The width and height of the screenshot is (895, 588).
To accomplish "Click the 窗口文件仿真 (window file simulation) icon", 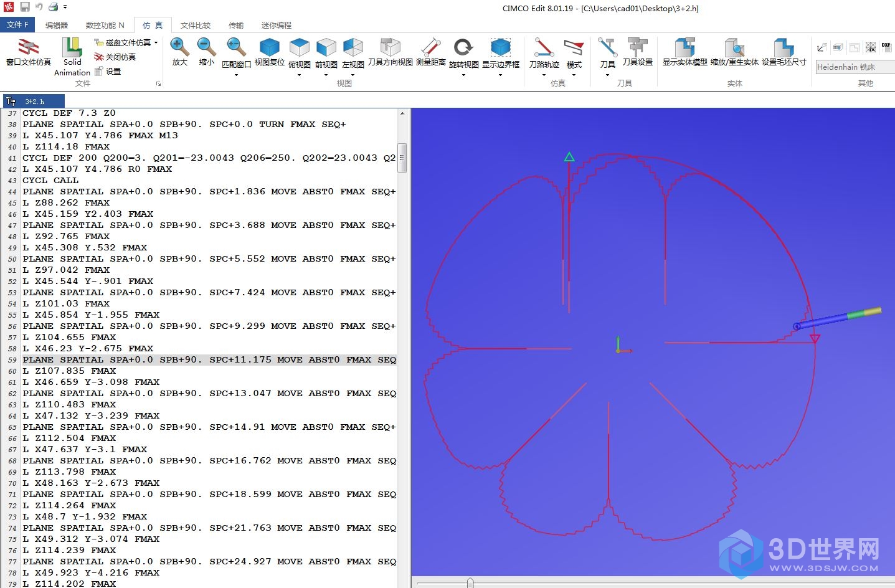I will pyautogui.click(x=28, y=47).
